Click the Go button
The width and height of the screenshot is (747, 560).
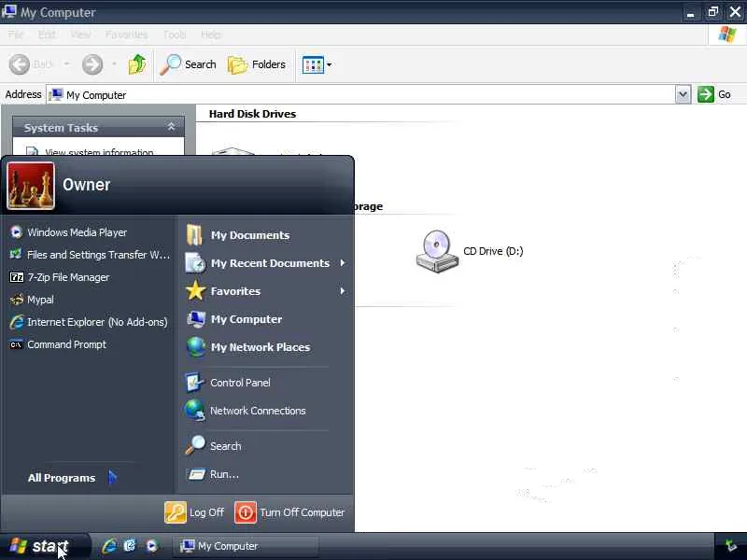pyautogui.click(x=714, y=94)
